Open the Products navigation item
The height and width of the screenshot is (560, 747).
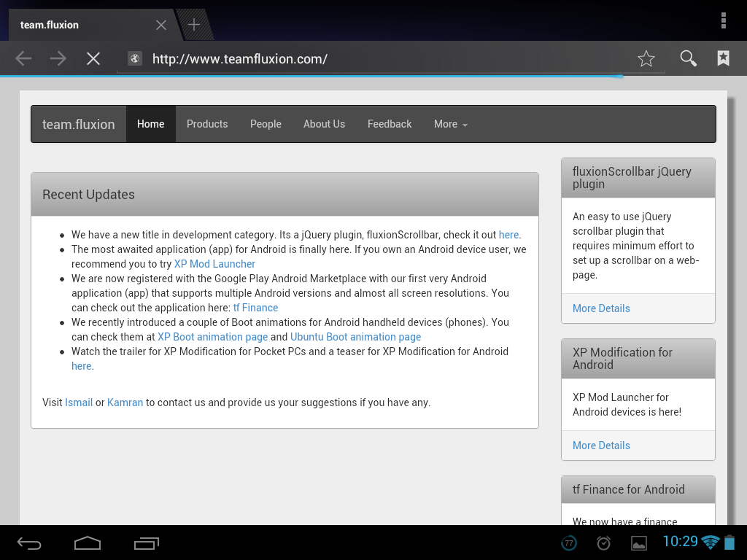pos(207,124)
